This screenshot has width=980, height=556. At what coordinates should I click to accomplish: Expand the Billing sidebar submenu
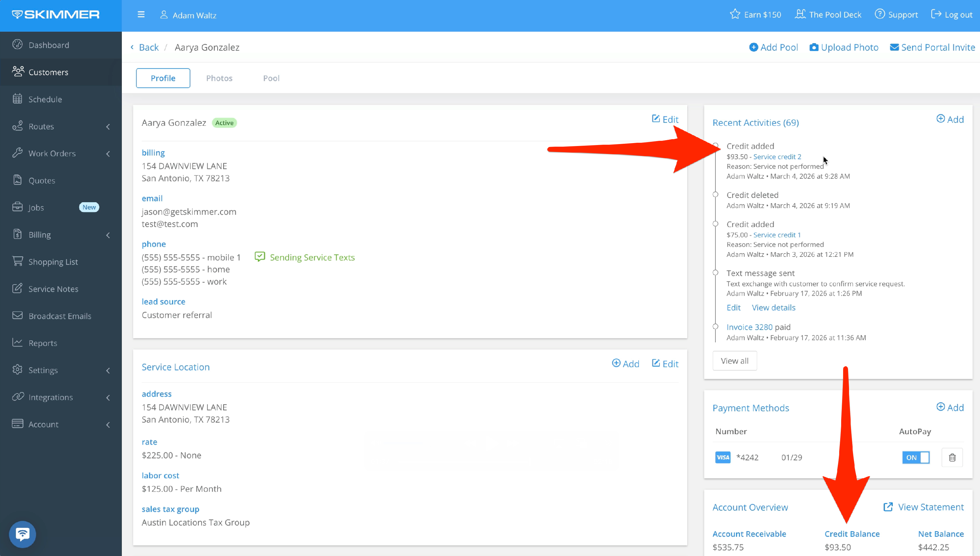click(x=108, y=235)
